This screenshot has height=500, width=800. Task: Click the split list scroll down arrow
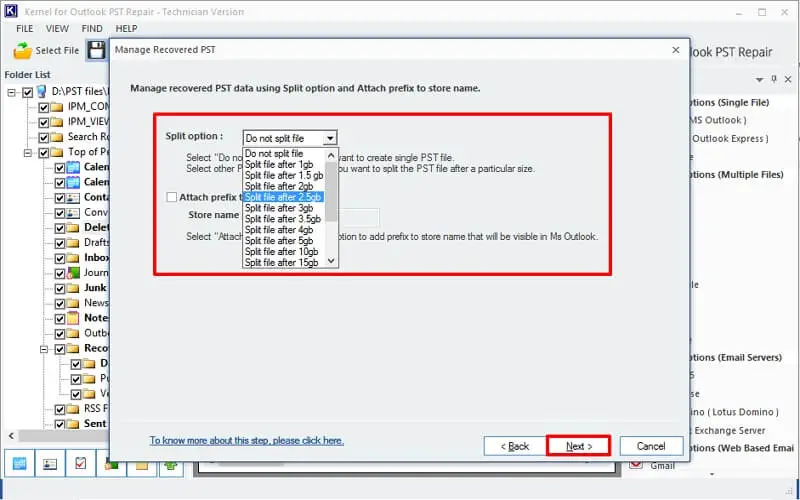331,261
